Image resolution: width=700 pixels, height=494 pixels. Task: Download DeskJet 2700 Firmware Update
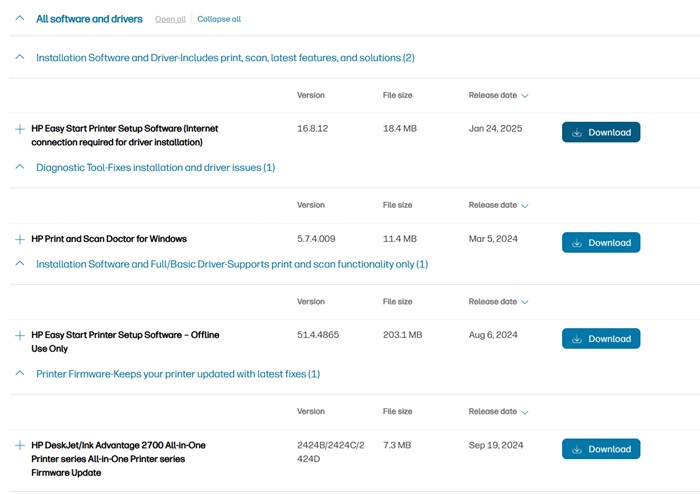pos(601,449)
